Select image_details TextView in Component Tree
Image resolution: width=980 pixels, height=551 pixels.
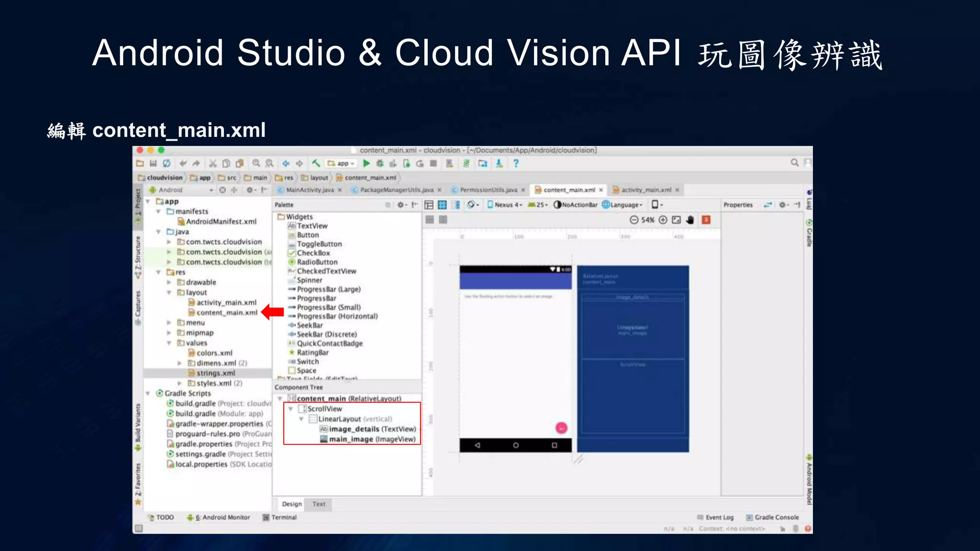pos(367,429)
